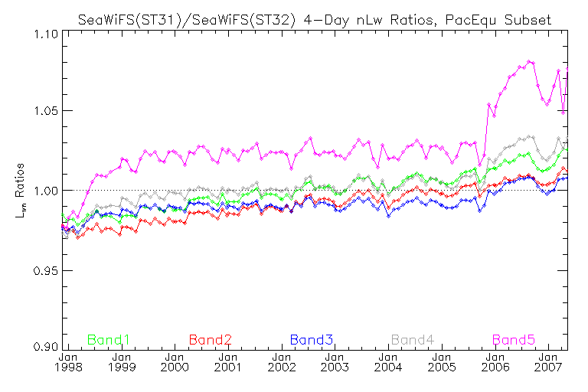588x392 pixels.
Task: Click the 1.00 y-axis tick label
Action: [45, 191]
